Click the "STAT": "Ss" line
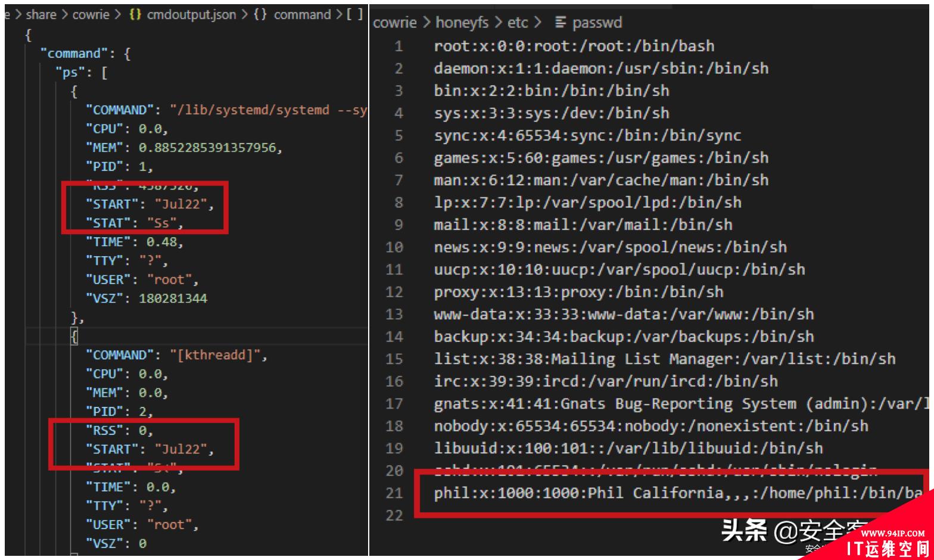 pos(134,223)
